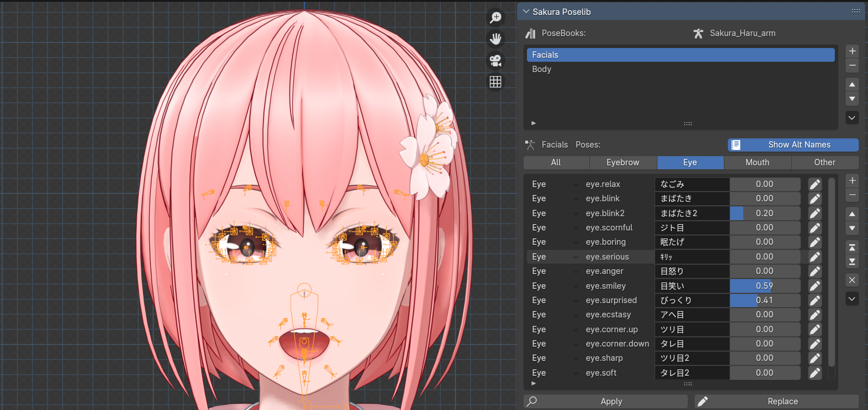Move pose up one step
The height and width of the screenshot is (410, 868).
point(852,214)
